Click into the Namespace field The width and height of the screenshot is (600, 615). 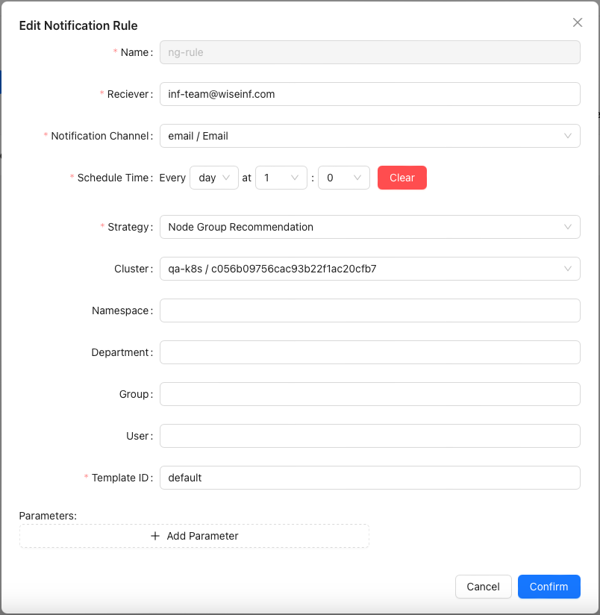(x=370, y=311)
